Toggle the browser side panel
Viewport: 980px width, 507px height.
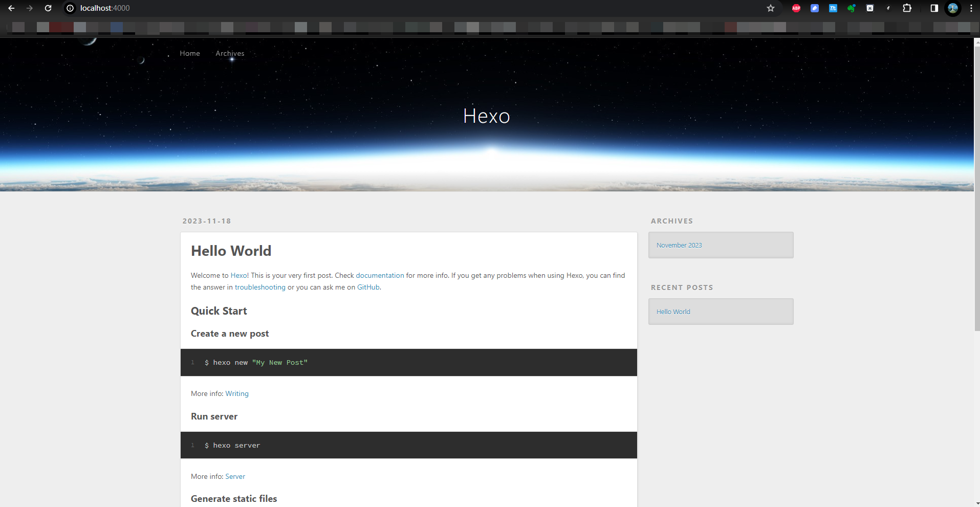(x=934, y=8)
